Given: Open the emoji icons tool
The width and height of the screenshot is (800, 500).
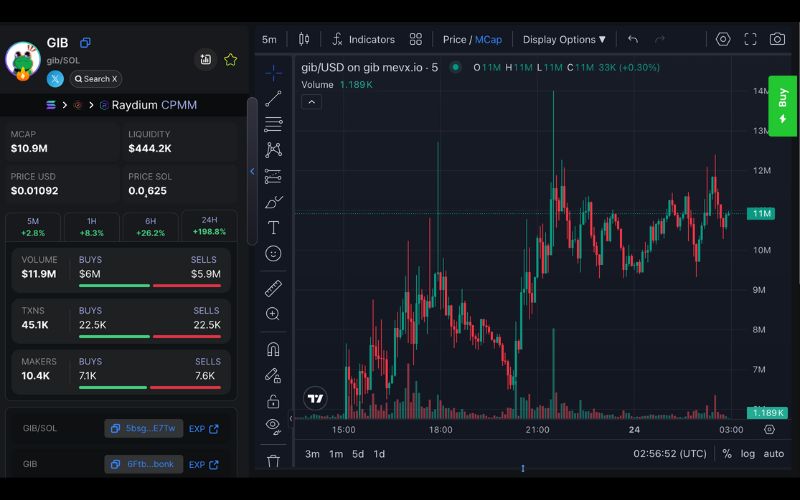Looking at the screenshot, I should (x=273, y=254).
